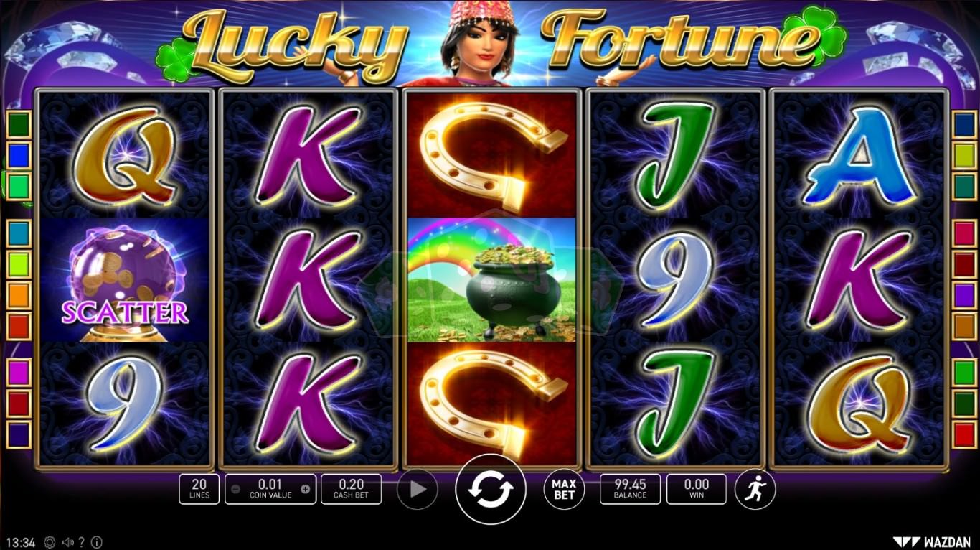This screenshot has height=550, width=980.
Task: Mute sound using the speaker icon
Action: (68, 542)
